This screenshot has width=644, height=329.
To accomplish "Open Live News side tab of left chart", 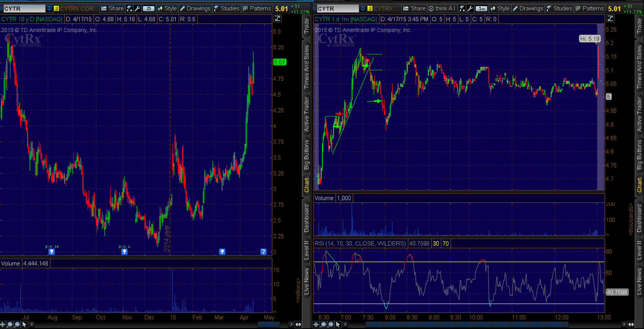I will click(x=307, y=281).
